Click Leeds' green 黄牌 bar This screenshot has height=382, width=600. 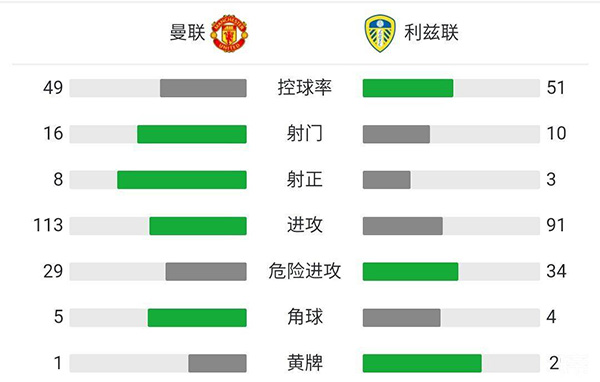click(422, 363)
